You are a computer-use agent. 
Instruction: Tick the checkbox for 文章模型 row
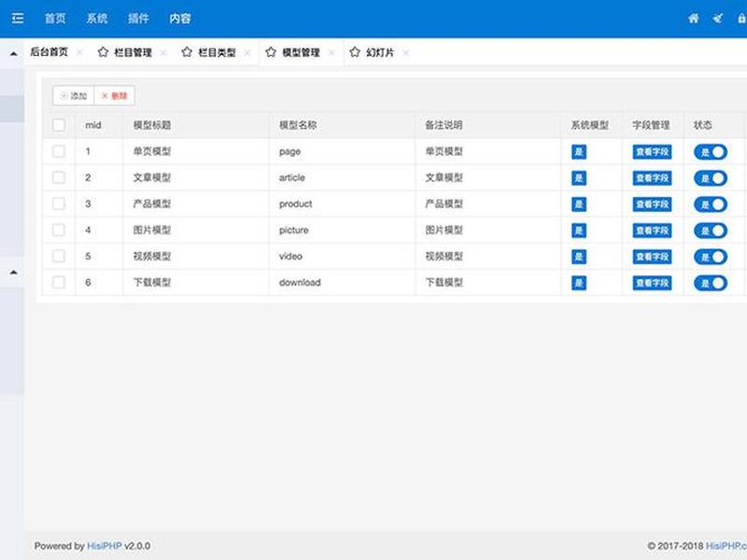[59, 177]
